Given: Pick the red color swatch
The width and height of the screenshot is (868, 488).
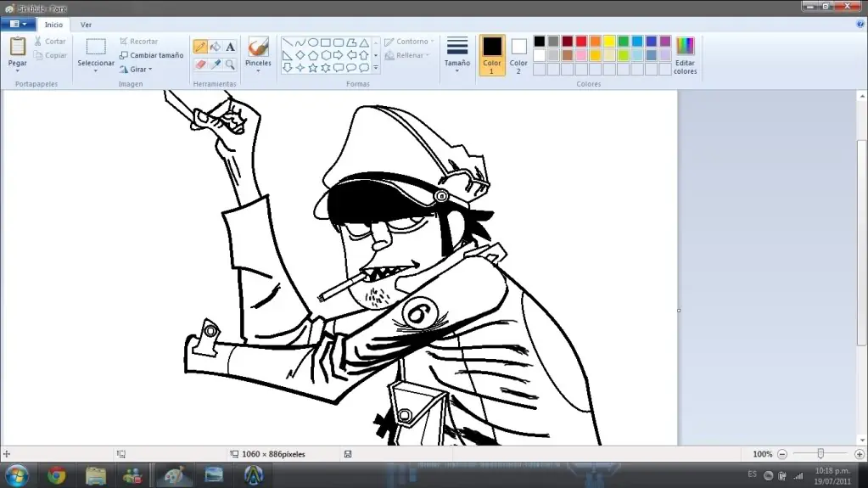Looking at the screenshot, I should pos(581,42).
